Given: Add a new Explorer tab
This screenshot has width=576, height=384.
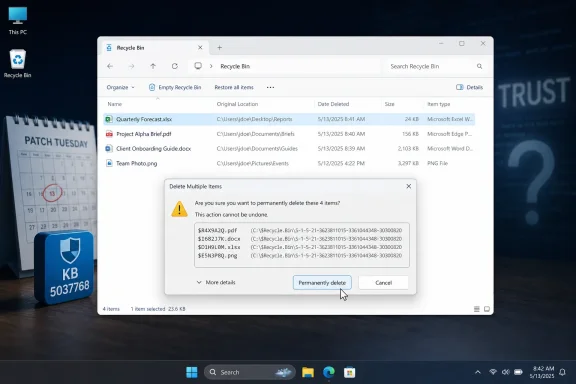Looking at the screenshot, I should pyautogui.click(x=219, y=47).
